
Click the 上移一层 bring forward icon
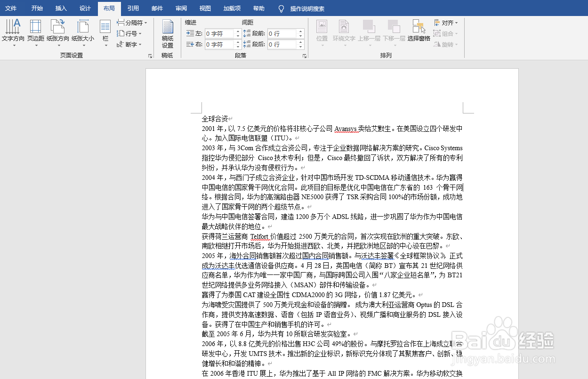(369, 27)
